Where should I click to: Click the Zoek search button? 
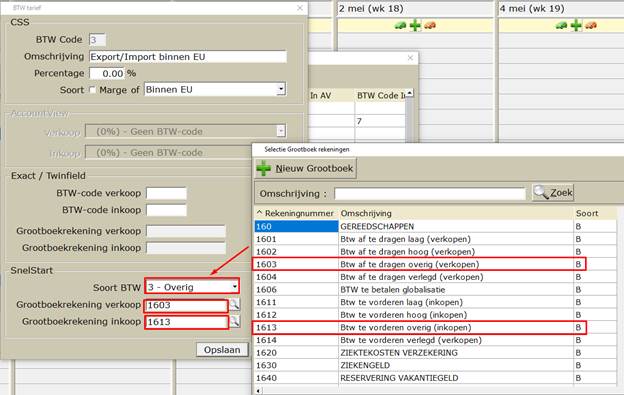(553, 193)
